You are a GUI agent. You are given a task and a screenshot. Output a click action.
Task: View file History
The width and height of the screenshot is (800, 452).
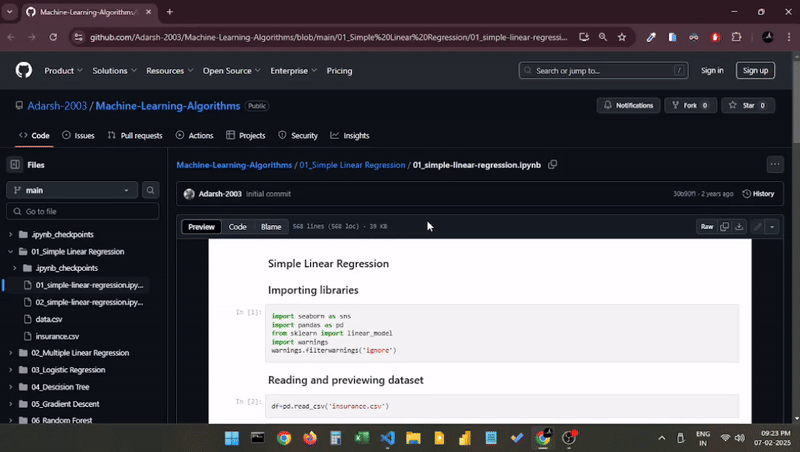pyautogui.click(x=758, y=194)
